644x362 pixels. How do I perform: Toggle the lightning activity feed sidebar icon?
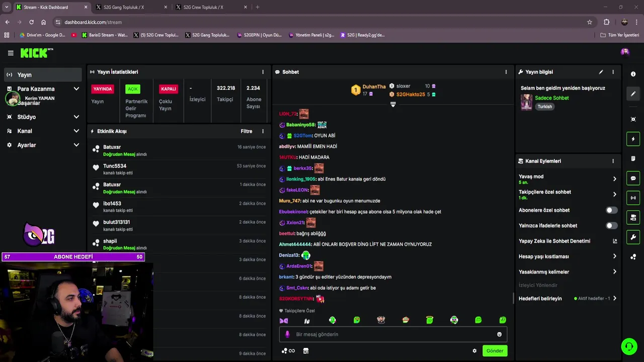coord(633,139)
